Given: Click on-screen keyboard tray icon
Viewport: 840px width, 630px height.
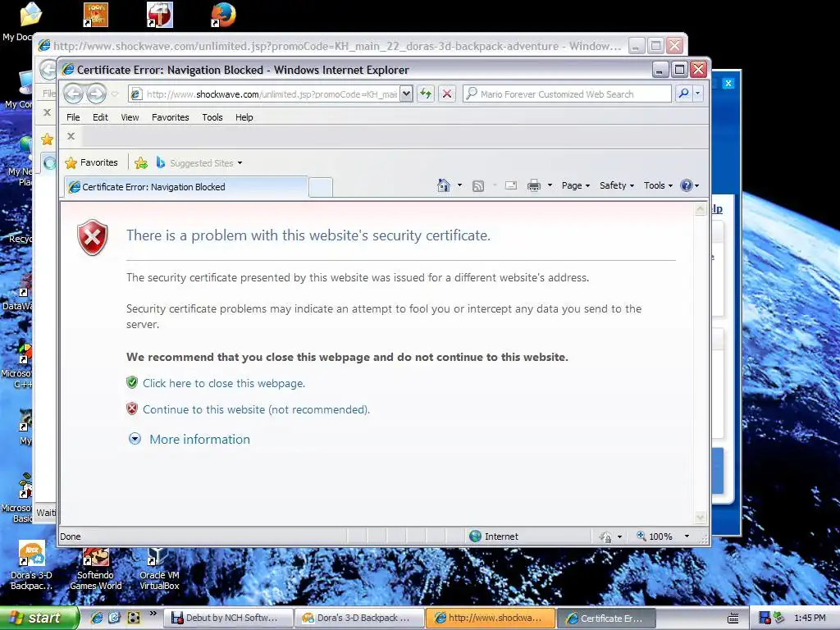Looking at the screenshot, I should [x=733, y=619].
